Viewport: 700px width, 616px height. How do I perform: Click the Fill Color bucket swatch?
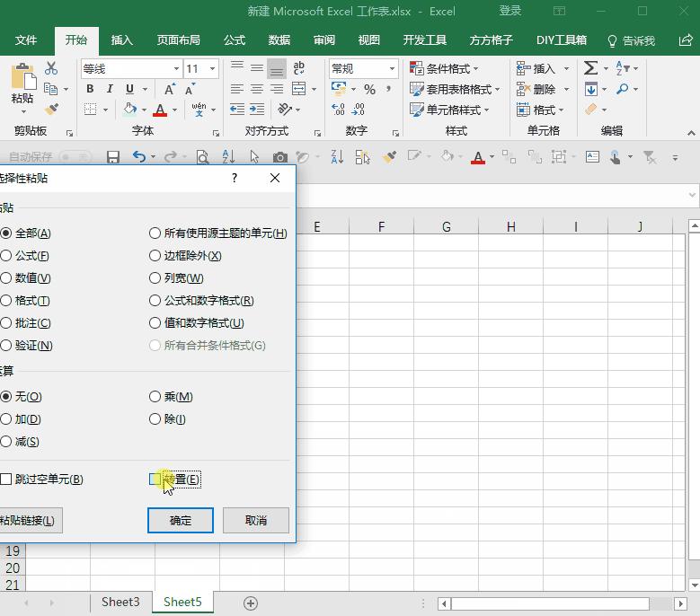point(130,109)
